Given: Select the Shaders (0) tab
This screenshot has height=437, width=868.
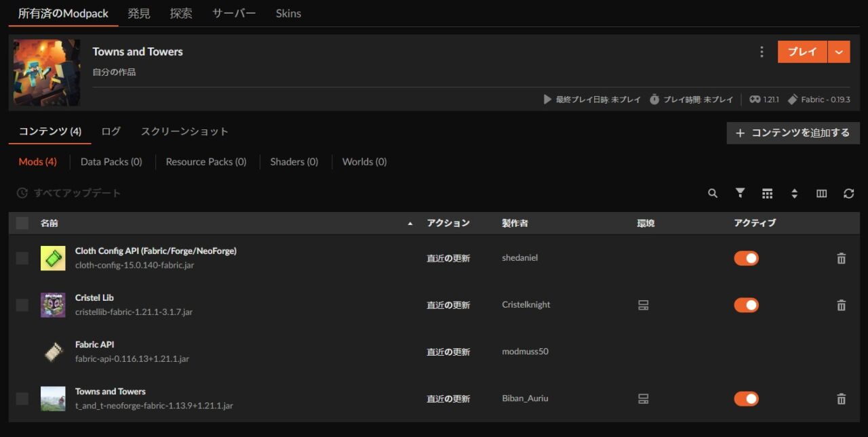Looking at the screenshot, I should click(294, 162).
